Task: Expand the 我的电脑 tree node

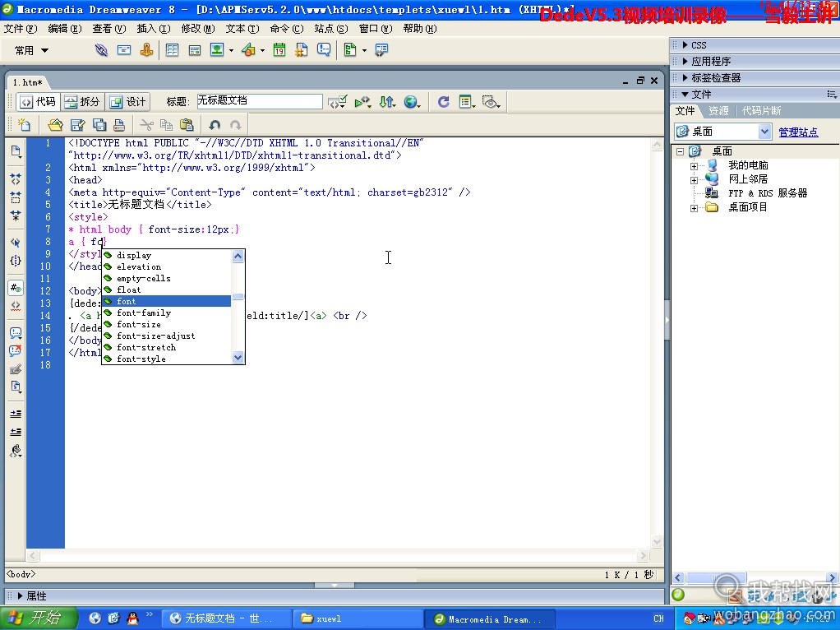Action: coord(694,165)
